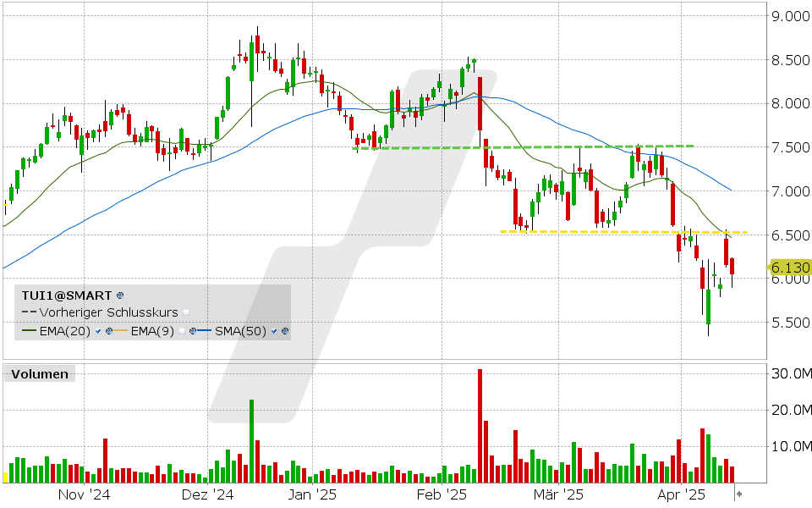Click the 6.500 price axis label

tap(790, 235)
